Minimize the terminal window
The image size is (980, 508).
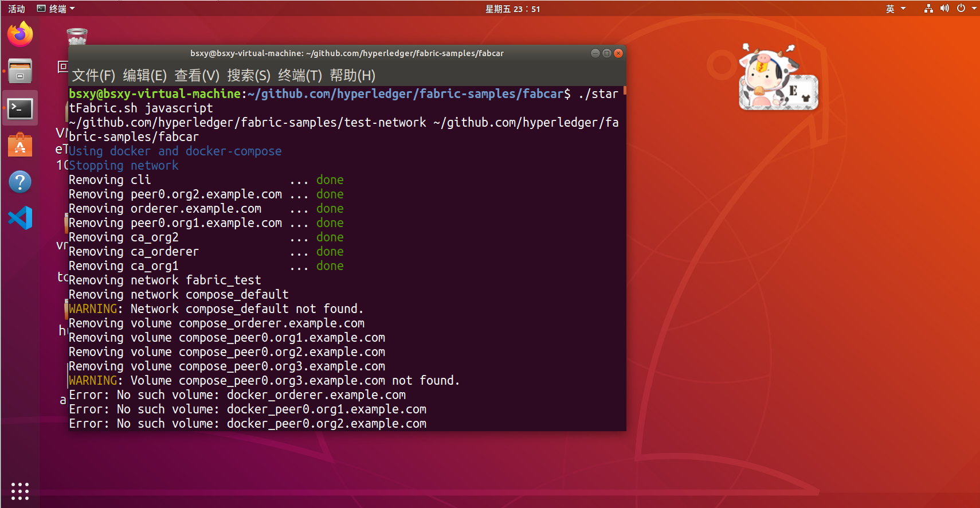point(595,53)
